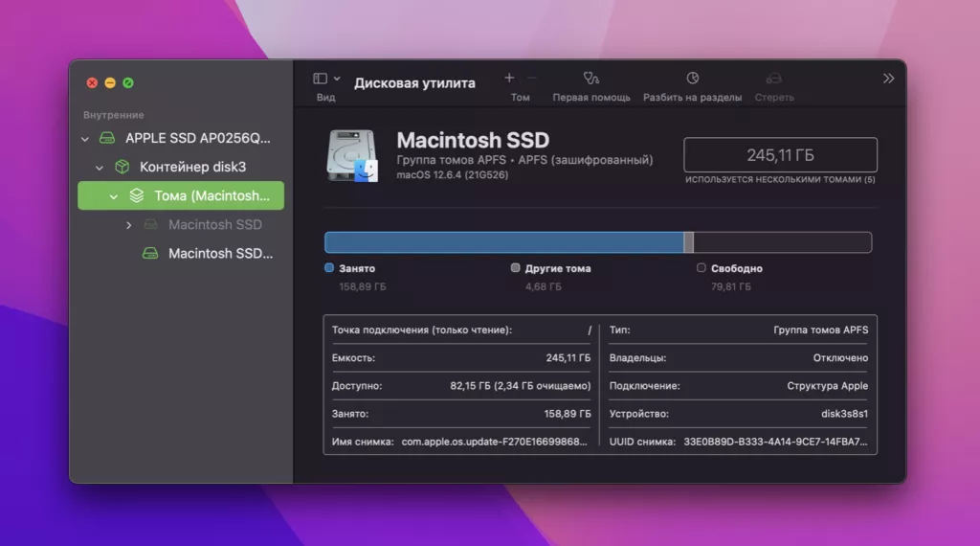Open the sidebar View icon
This screenshot has height=546, width=980.
pos(320,79)
